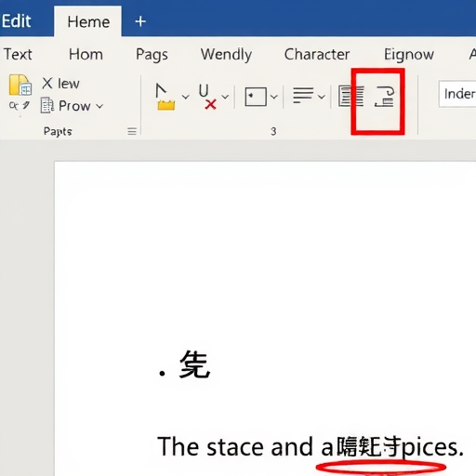Screen dimensions: 476x476
Task: Open the Prow dropdown chevron
Action: pos(99,106)
